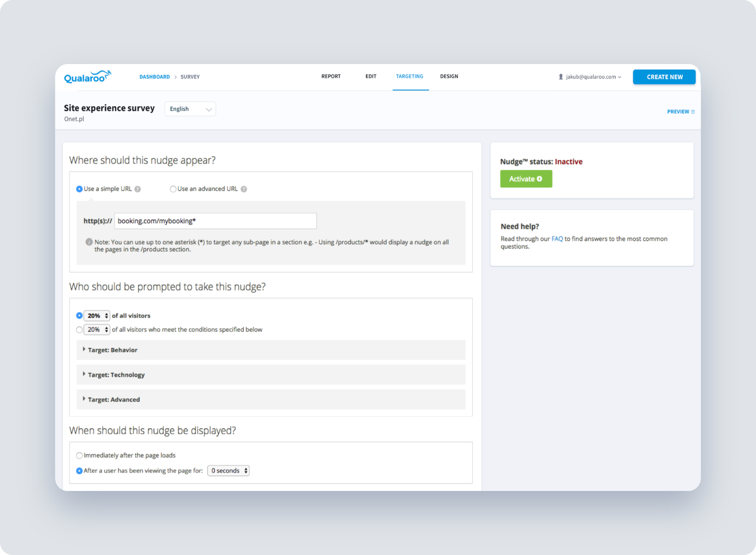Choose 'Immediately after the page loads'
Screen dimensions: 756x555
pos(79,455)
